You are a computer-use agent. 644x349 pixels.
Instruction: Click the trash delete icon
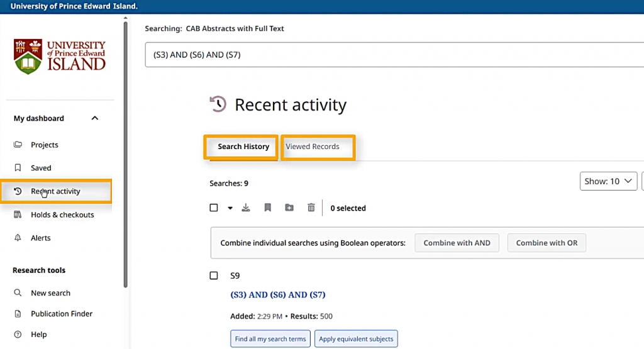[311, 208]
